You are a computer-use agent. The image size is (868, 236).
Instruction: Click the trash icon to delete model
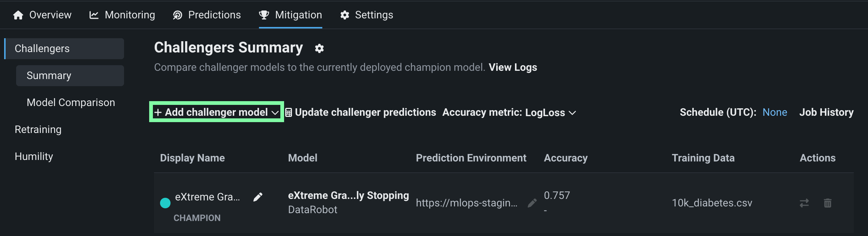point(828,203)
